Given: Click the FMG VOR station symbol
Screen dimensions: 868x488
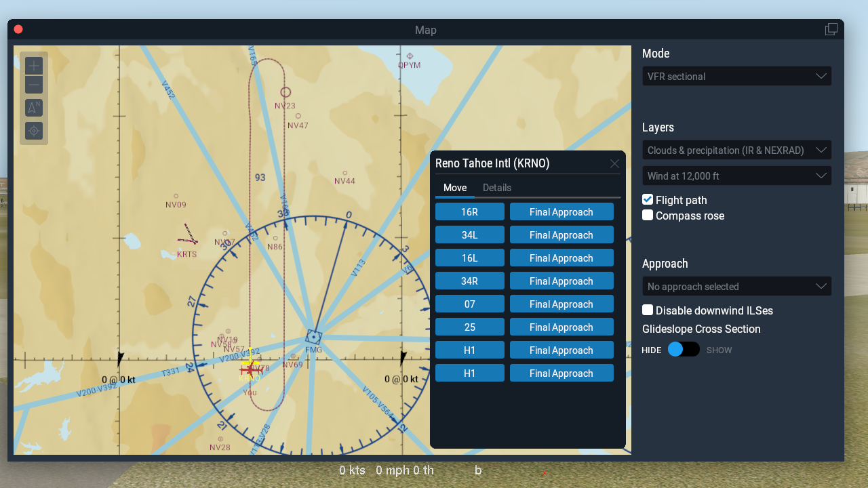Looking at the screenshot, I should [x=313, y=336].
